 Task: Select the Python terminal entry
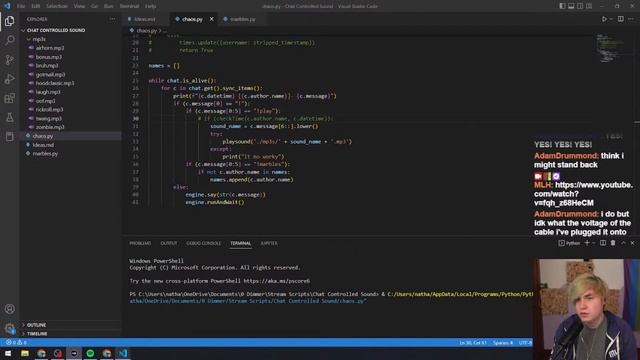pos(569,243)
